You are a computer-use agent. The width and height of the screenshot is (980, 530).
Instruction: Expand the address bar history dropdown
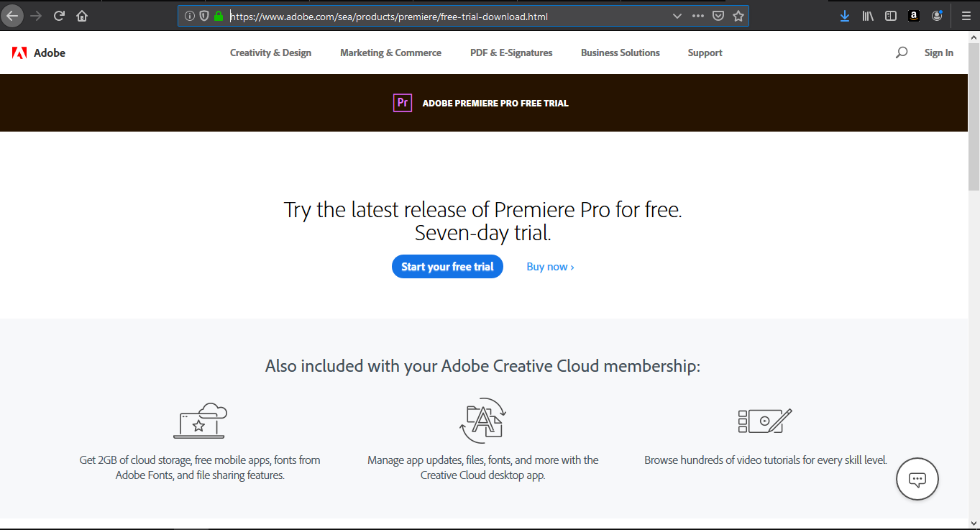677,16
